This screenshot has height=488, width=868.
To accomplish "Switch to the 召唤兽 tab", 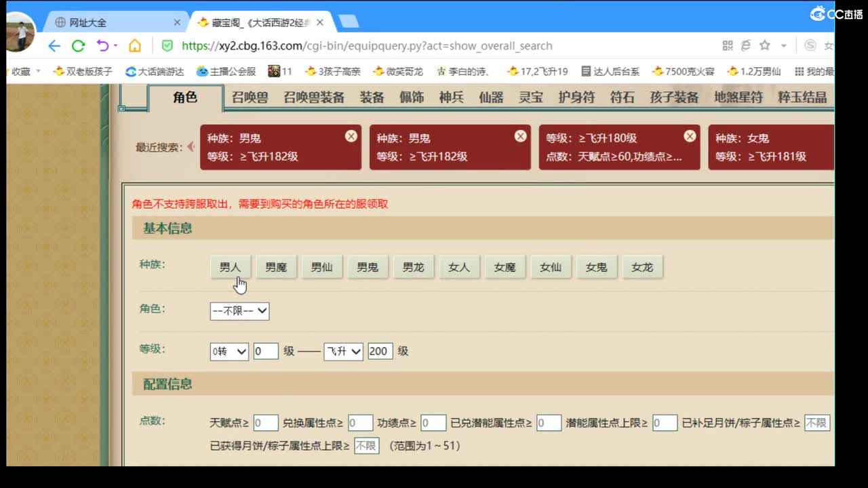I will tap(249, 96).
